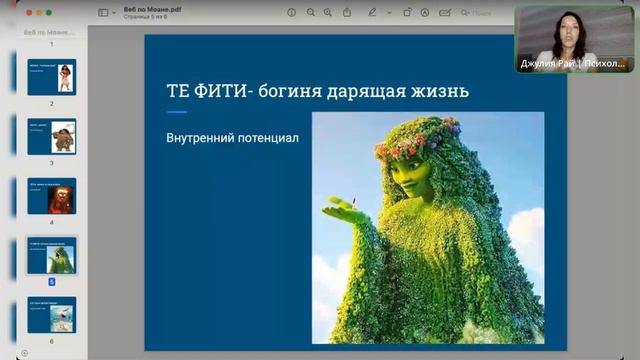640x360 pixels.
Task: Click the red close window button
Action: 29,13
